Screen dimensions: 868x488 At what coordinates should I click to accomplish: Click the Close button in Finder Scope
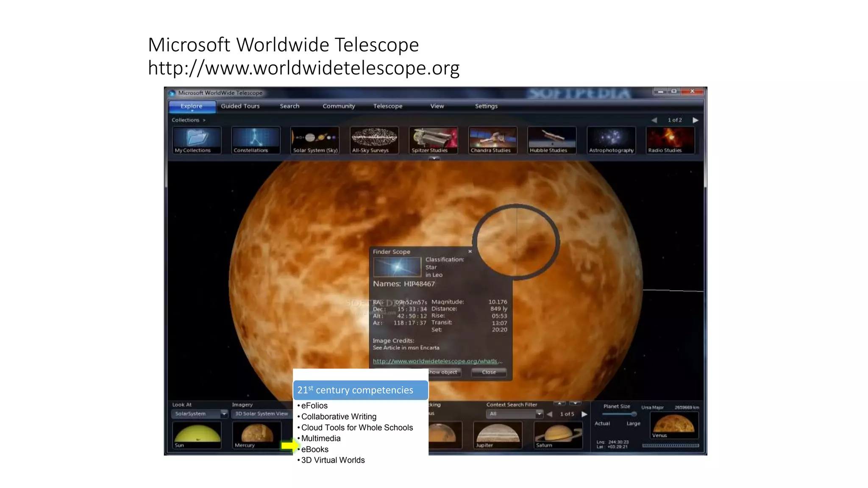pos(489,372)
